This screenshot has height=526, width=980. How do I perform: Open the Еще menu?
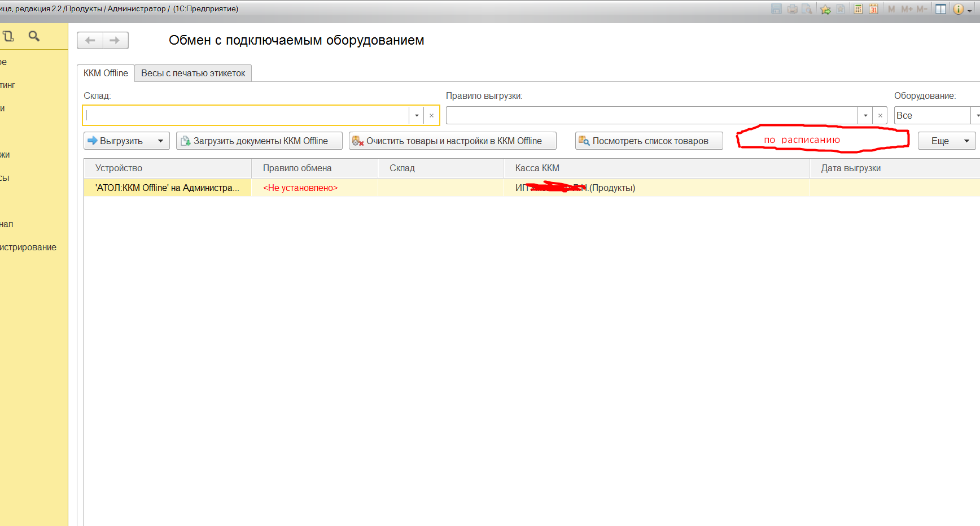[946, 141]
